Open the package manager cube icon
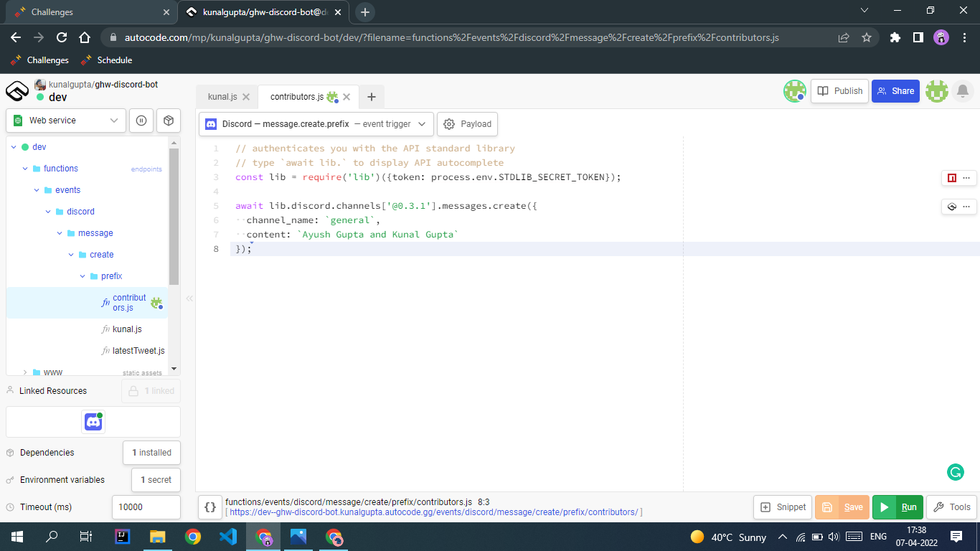 click(x=169, y=121)
